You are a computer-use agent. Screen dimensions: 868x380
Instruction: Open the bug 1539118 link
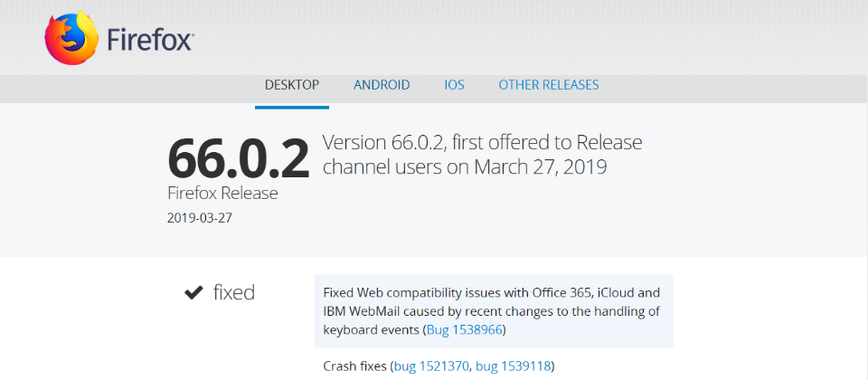pos(514,366)
